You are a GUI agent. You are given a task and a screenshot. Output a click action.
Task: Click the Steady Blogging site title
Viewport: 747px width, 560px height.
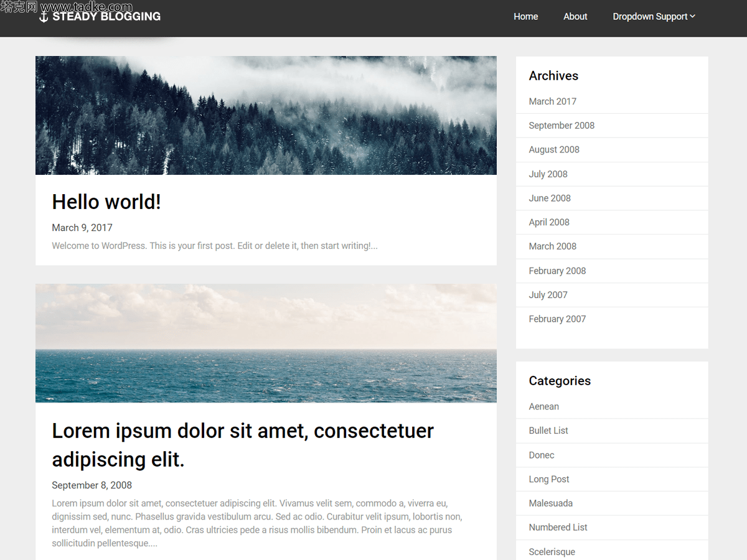106,17
